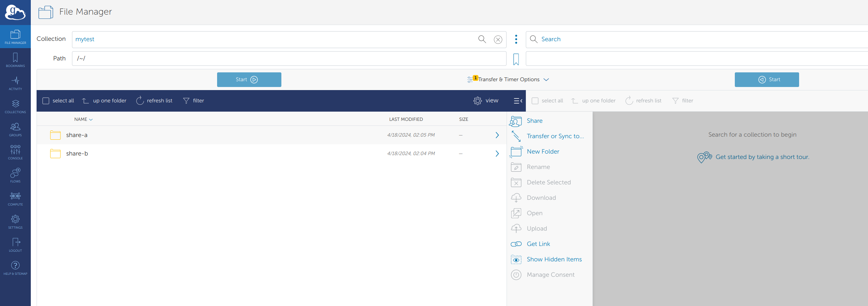Collapse the middle actions menu panel
The height and width of the screenshot is (306, 868).
tap(518, 101)
